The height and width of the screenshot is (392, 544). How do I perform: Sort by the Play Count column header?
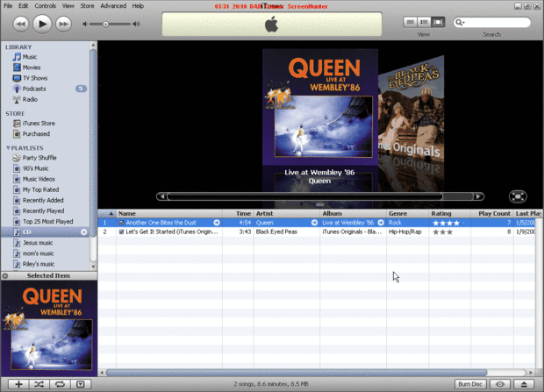click(x=492, y=213)
